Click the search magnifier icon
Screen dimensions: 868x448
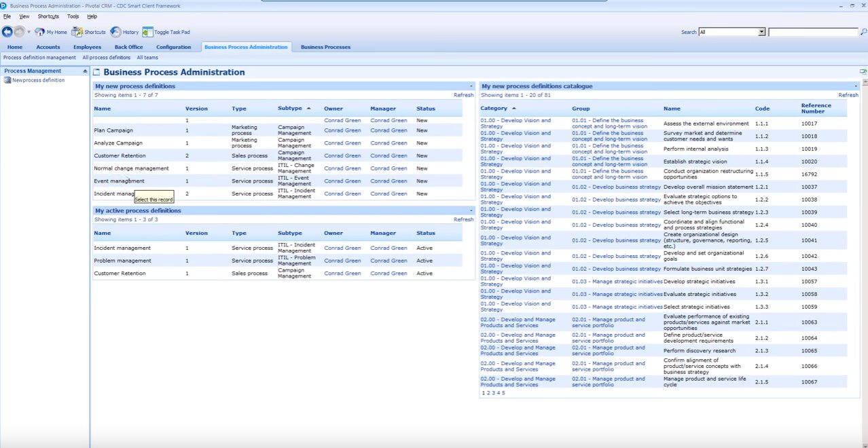tap(863, 32)
